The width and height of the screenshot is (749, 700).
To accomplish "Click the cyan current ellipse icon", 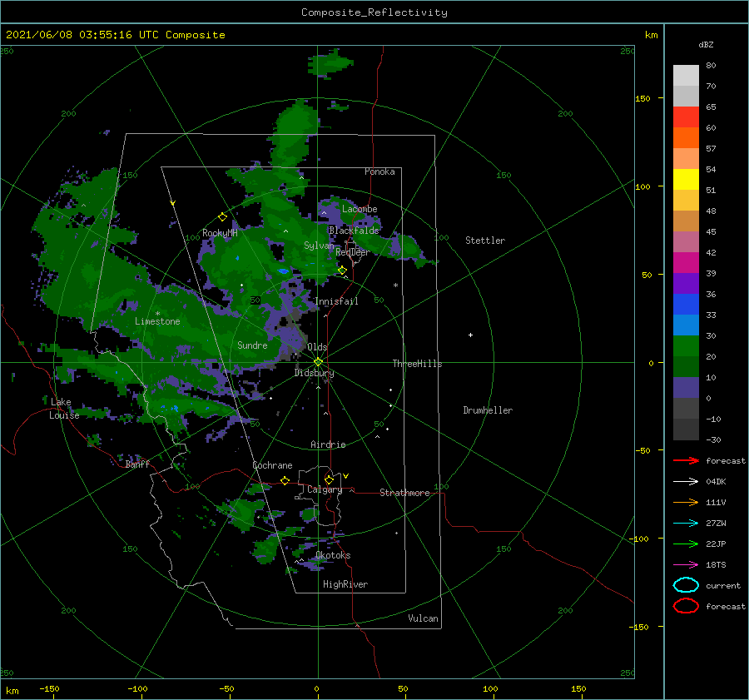I will (x=686, y=585).
